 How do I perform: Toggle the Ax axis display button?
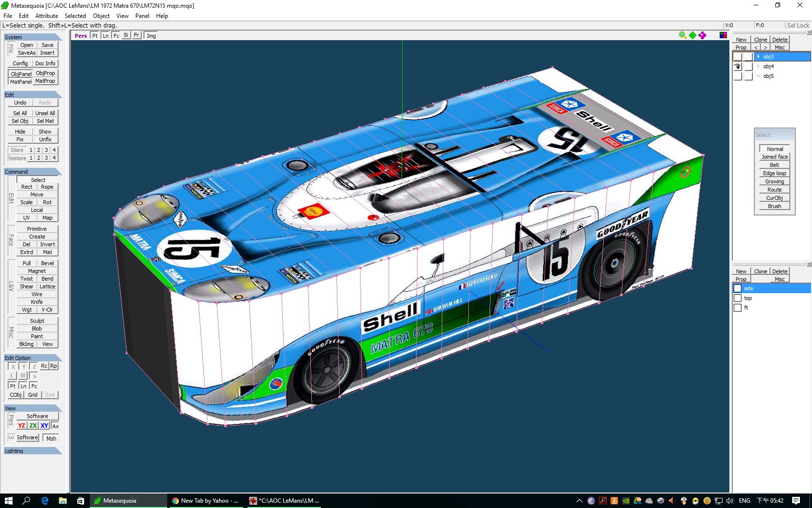(x=56, y=426)
